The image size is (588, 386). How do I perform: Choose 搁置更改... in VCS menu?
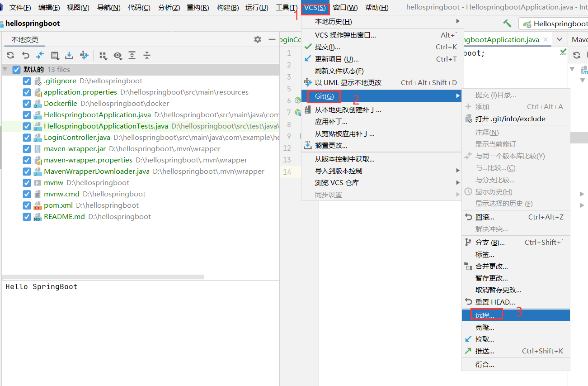382,145
